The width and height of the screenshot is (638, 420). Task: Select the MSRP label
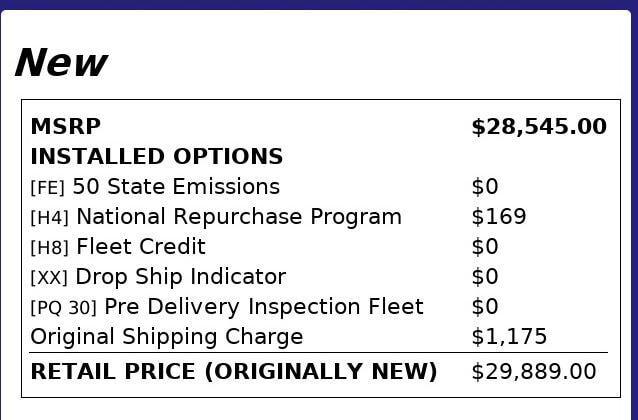(66, 127)
